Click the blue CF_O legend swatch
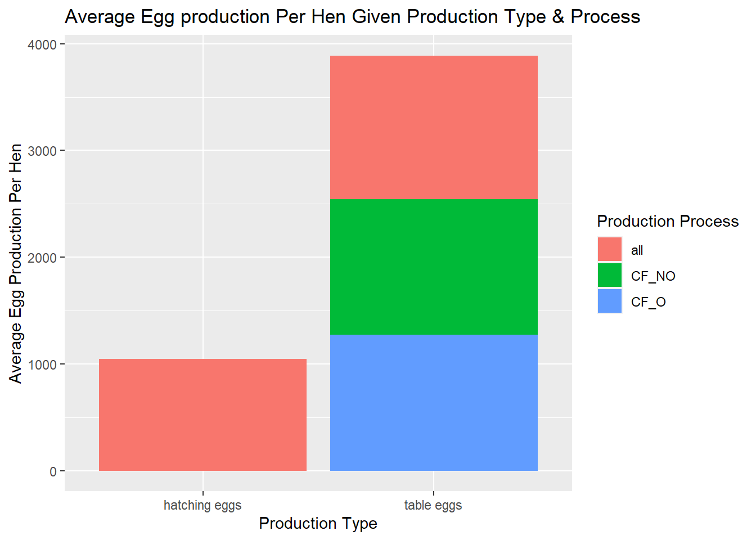The width and height of the screenshot is (756, 540). click(x=610, y=301)
